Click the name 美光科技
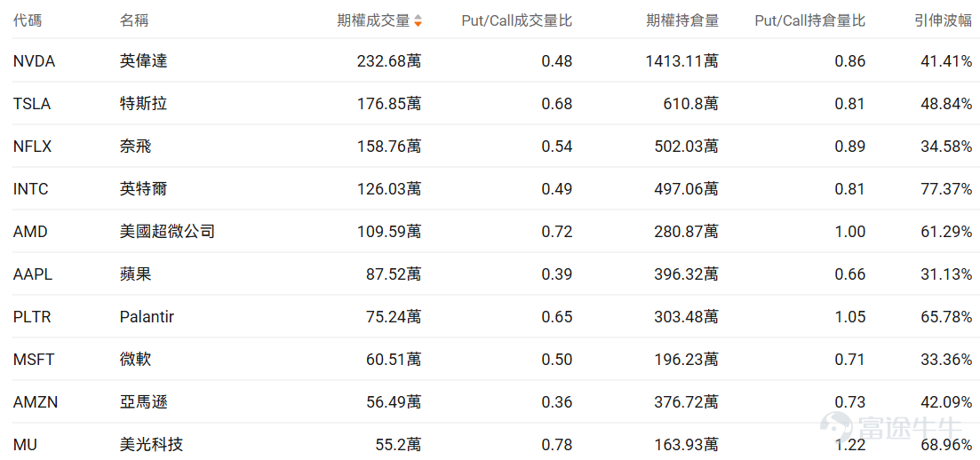 (x=151, y=445)
